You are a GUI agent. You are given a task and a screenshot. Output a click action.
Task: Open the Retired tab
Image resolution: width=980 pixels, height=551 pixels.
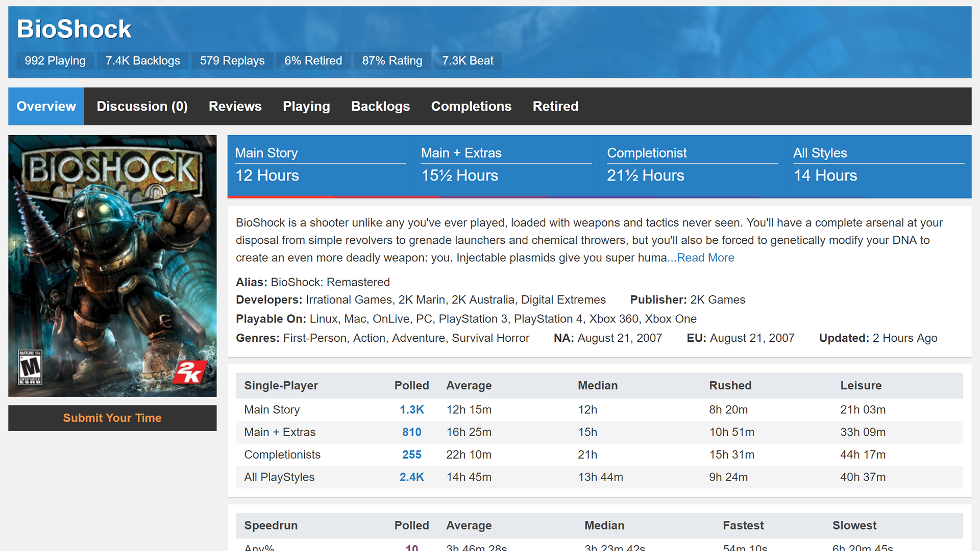pyautogui.click(x=555, y=106)
